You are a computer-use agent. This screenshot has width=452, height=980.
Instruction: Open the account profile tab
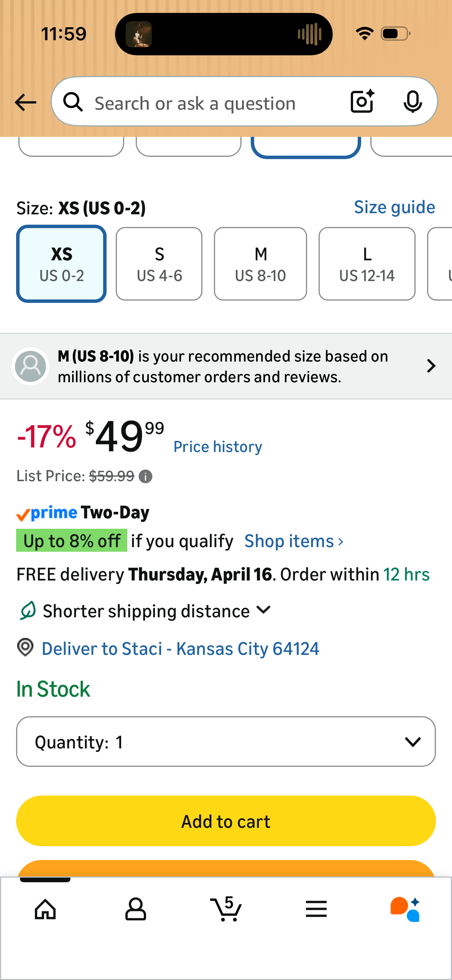pyautogui.click(x=136, y=909)
